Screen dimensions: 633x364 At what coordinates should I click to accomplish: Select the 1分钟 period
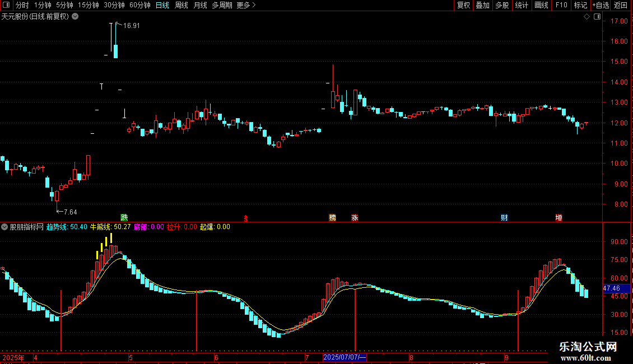(43, 5)
